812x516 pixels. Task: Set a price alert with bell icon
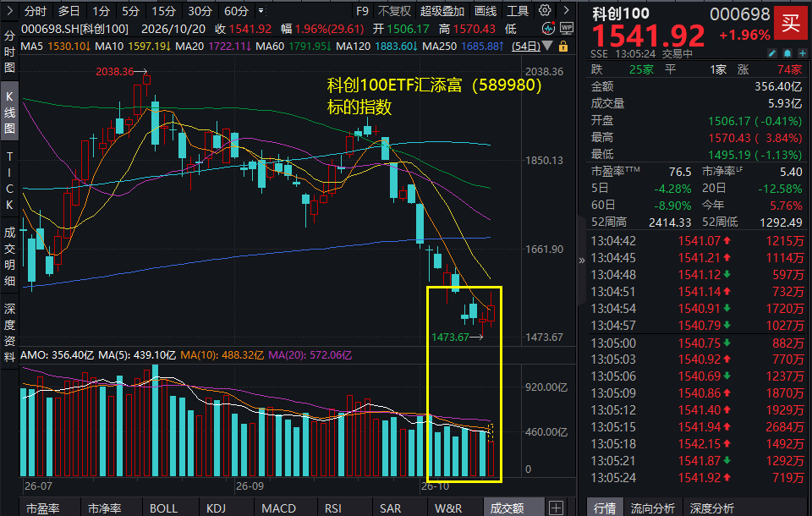(x=787, y=53)
